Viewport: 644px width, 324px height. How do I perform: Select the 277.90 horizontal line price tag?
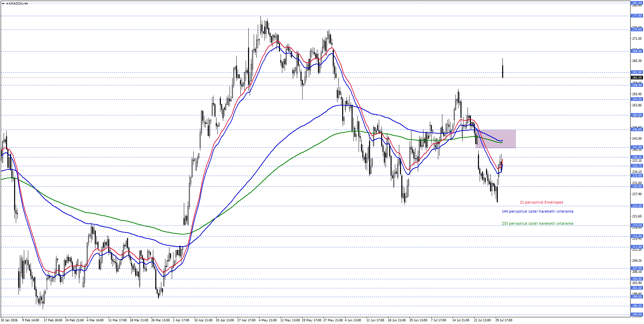point(637,16)
